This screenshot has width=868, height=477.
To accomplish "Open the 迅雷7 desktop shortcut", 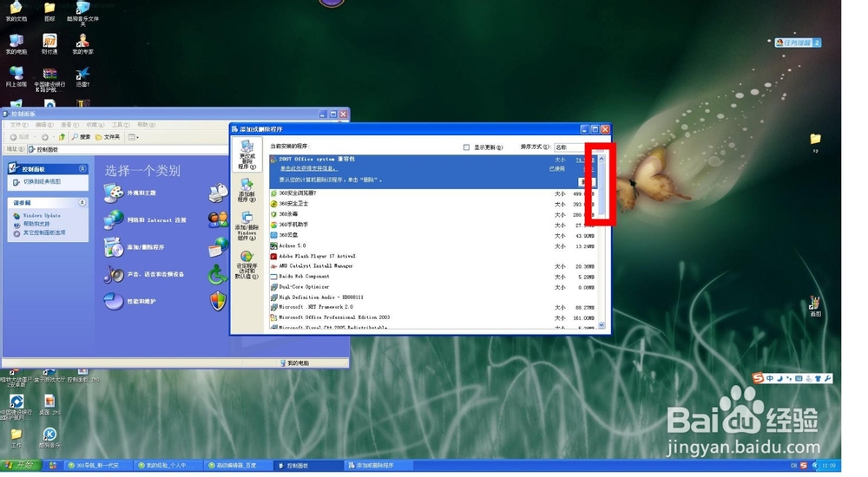I will (x=82, y=76).
